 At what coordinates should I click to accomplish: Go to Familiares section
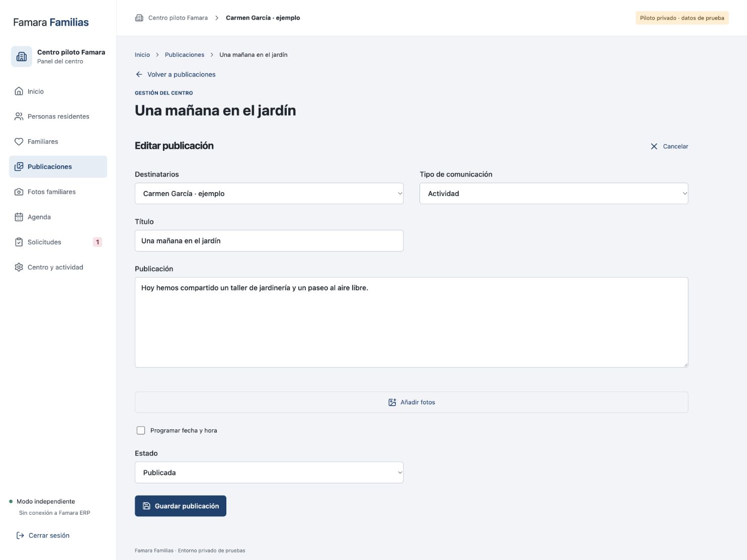(x=58, y=141)
